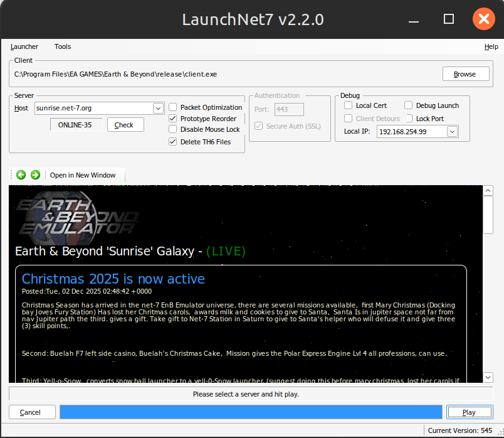Open the Tools menu

(63, 46)
